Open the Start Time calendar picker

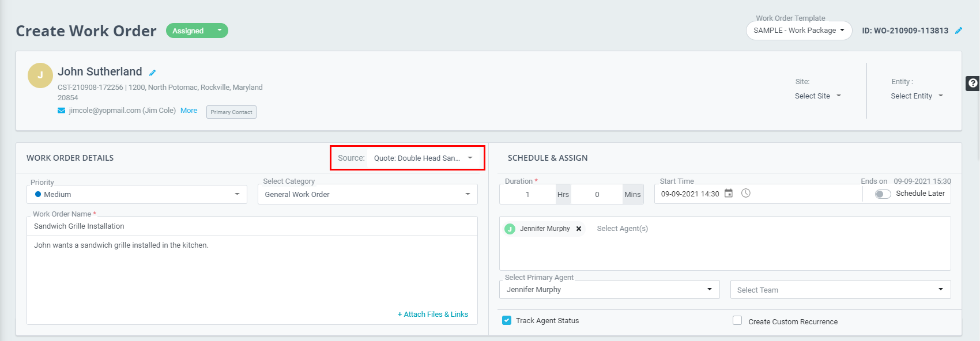pyautogui.click(x=729, y=194)
